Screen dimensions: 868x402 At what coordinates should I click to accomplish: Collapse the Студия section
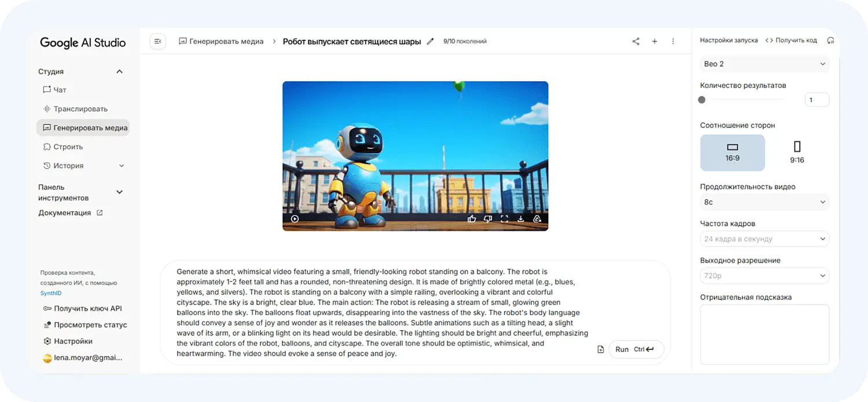(120, 72)
